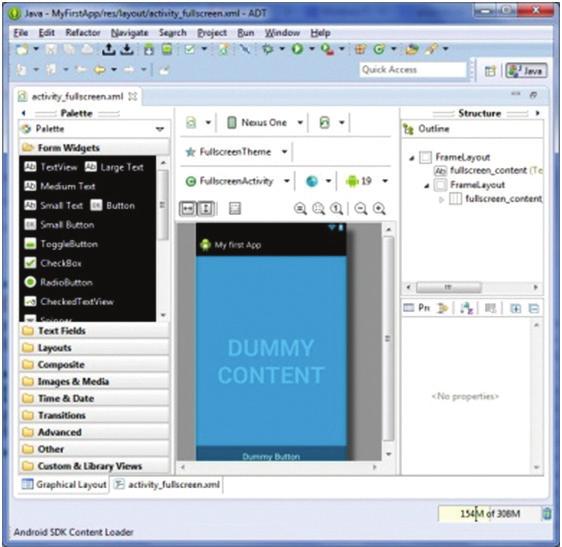This screenshot has width=562, height=547.
Task: Click the Zoom In magnifier icon
Action: point(379,209)
